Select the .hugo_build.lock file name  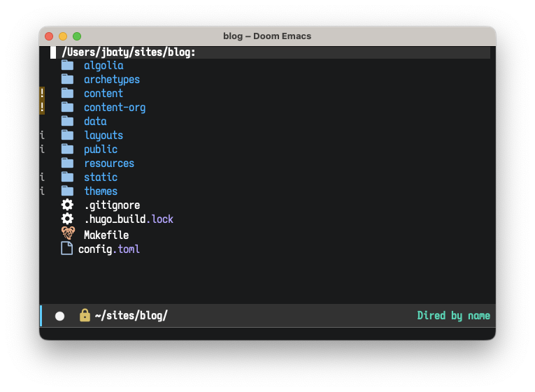coord(129,219)
